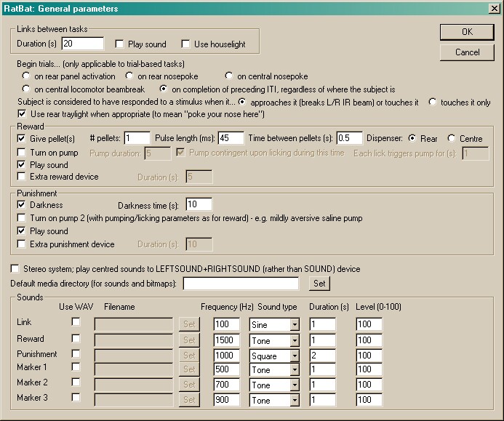Open Sound type dropdown for Marker 2
Screen dimensions: 504x421
pyautogui.click(x=295, y=385)
